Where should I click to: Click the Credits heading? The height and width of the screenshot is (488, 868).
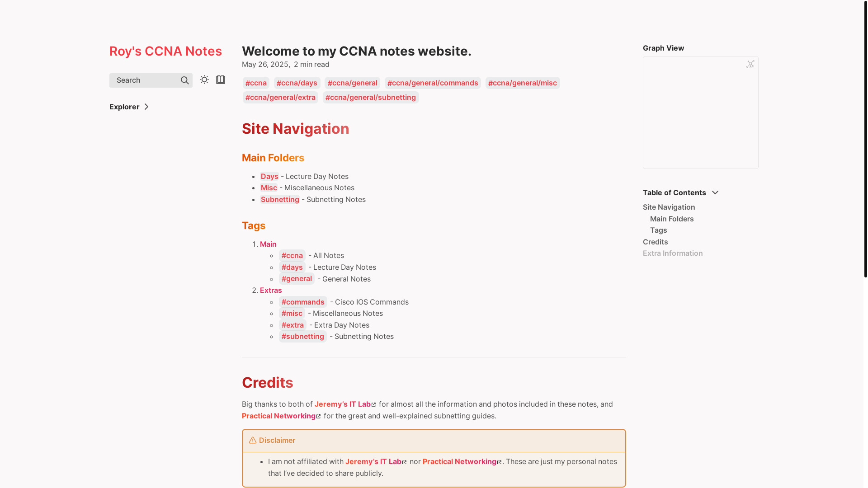(268, 383)
